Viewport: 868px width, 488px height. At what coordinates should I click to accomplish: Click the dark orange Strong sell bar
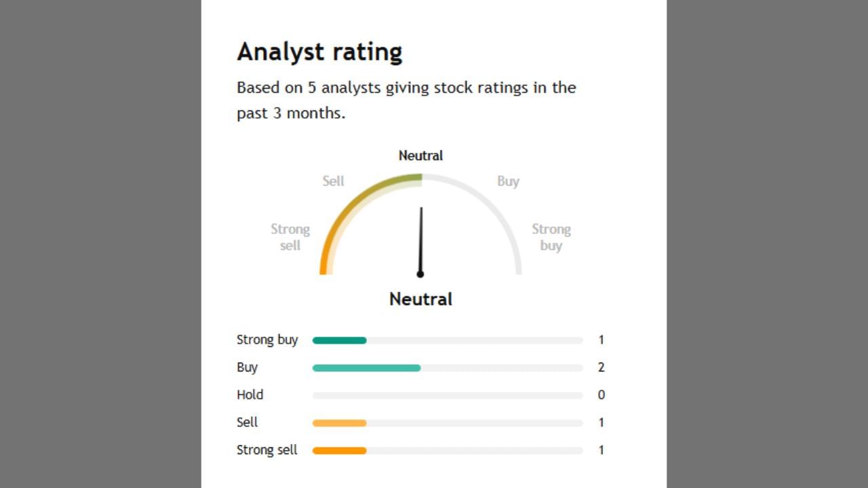[339, 451]
